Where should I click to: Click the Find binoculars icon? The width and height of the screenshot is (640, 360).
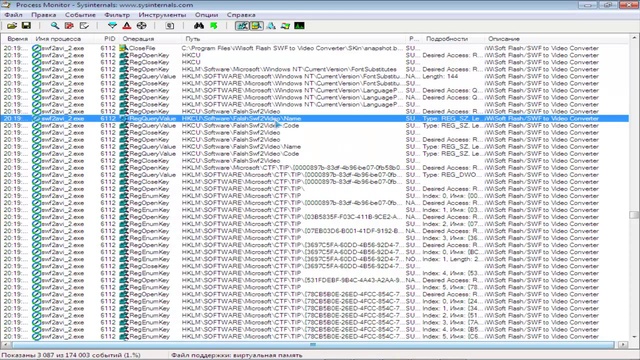[199, 26]
